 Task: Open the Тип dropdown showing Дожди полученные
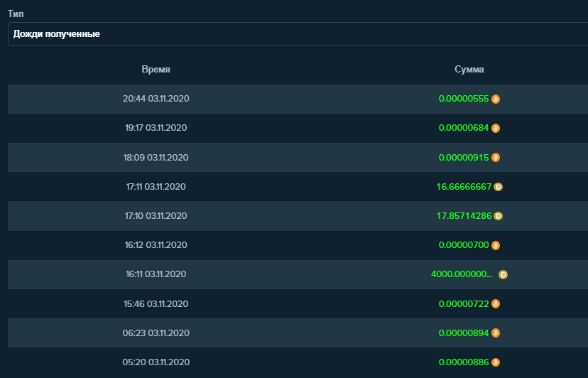297,34
